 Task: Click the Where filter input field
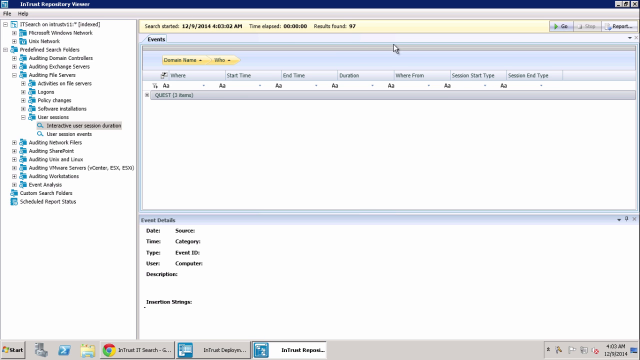coord(182,86)
